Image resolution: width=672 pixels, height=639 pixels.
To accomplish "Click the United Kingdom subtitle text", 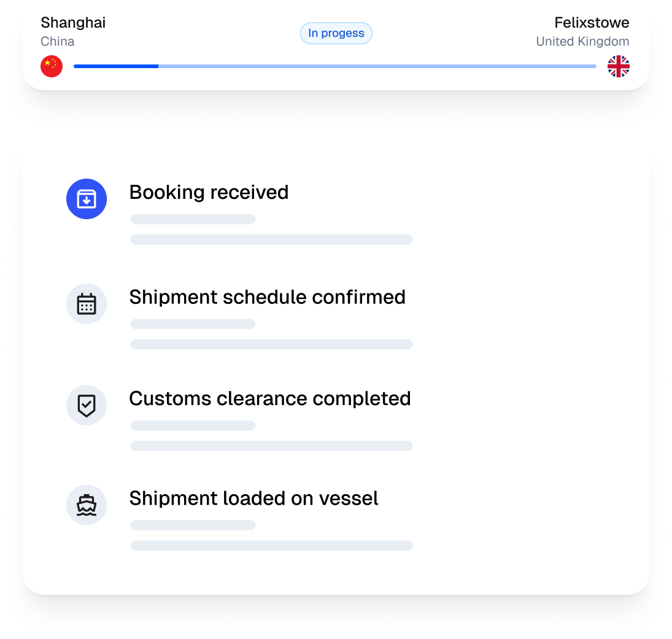I will click(582, 41).
